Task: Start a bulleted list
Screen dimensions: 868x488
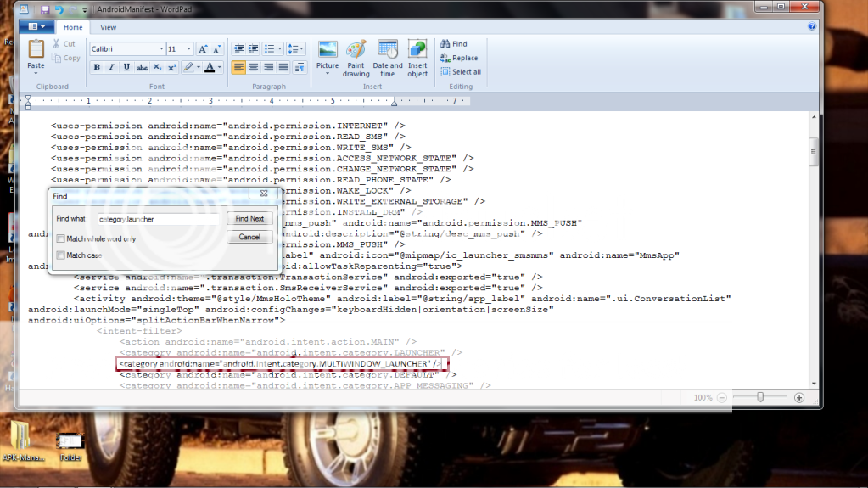Action: pos(270,48)
